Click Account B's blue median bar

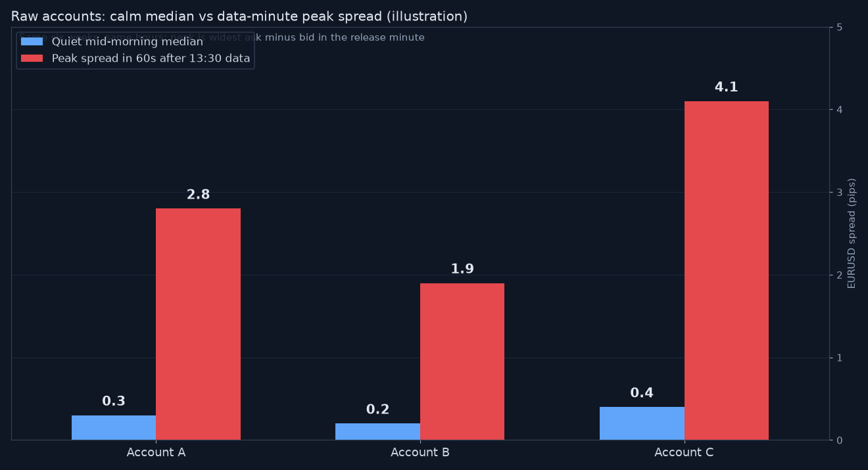click(377, 431)
